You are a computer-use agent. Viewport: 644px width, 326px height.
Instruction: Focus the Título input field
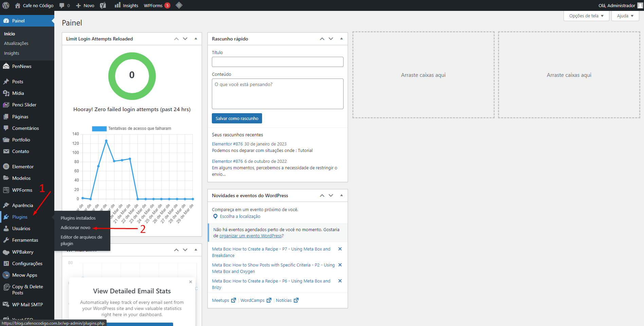(277, 62)
